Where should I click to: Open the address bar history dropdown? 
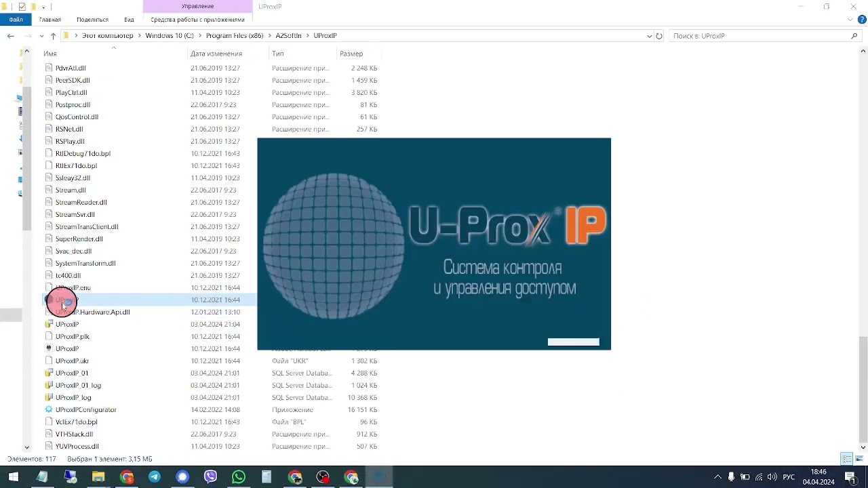pos(650,36)
